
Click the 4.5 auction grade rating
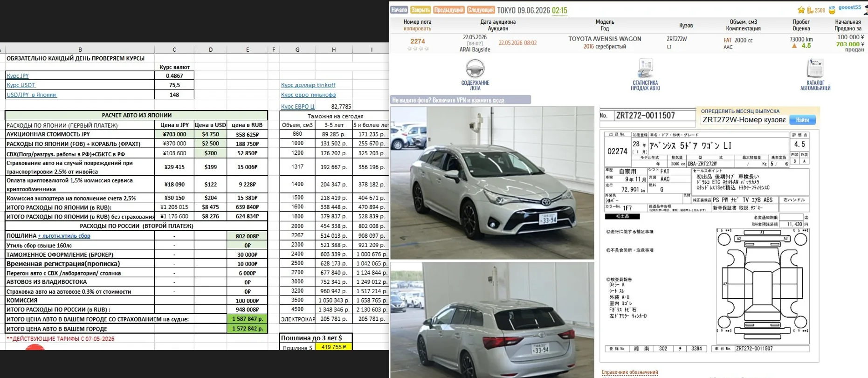coord(806,46)
